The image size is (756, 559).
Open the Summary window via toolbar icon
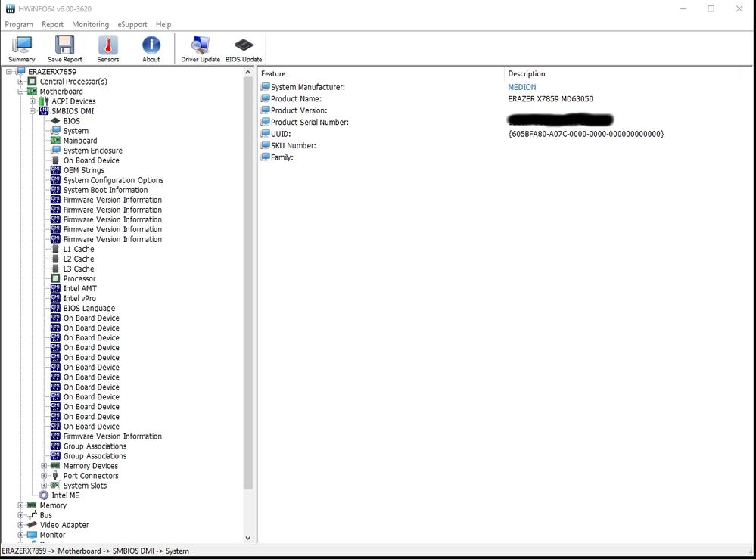click(21, 48)
